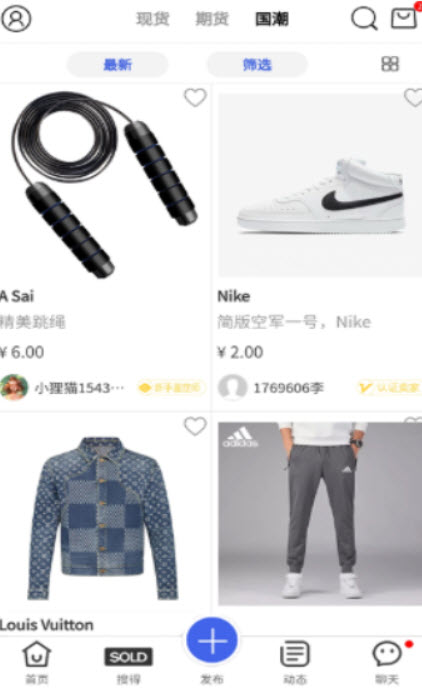Select the 国潮 tab

click(272, 19)
